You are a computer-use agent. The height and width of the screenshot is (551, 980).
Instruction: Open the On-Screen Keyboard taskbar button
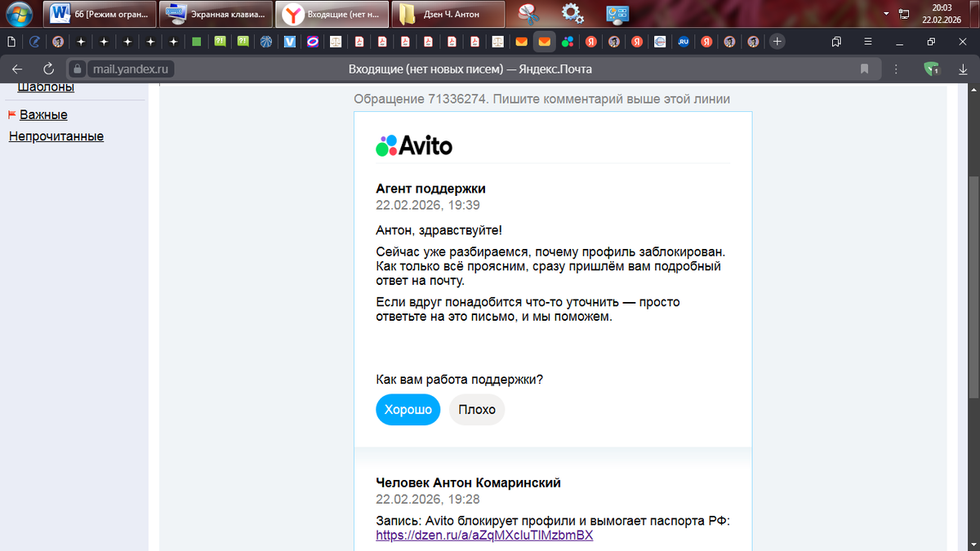point(215,14)
